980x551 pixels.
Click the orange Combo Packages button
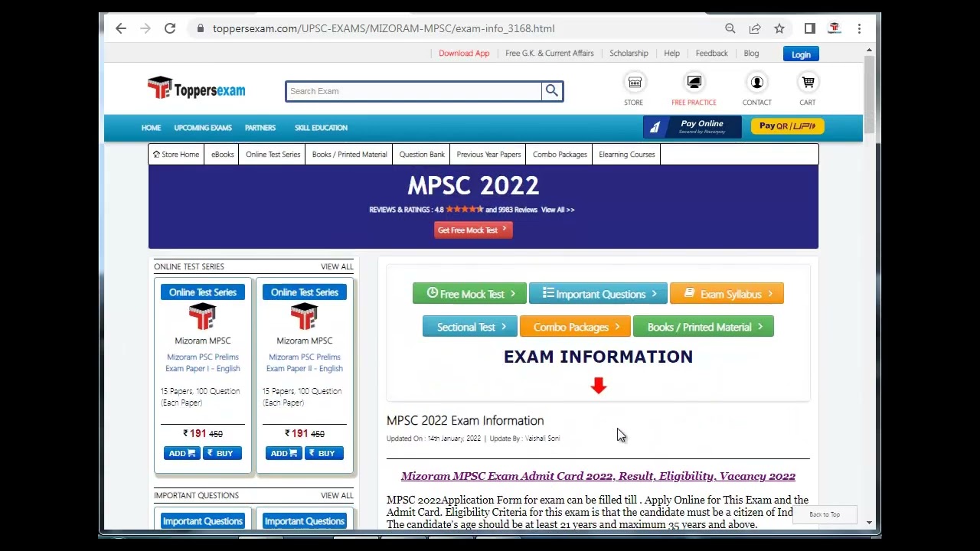(x=575, y=327)
